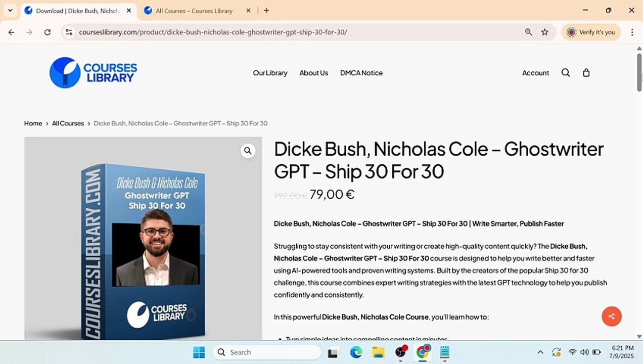Click the Windows taskbar Search box

(267, 352)
